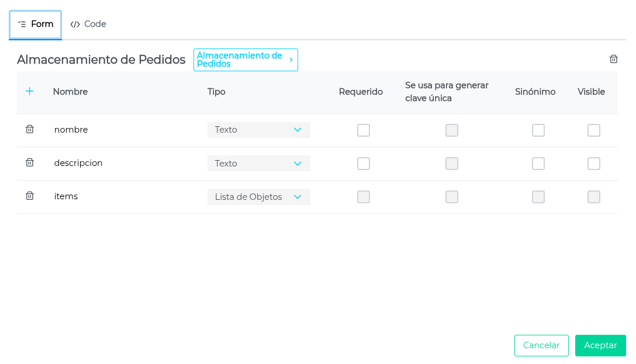The image size is (636, 364).
Task: Click the Cancelar button
Action: (x=541, y=345)
